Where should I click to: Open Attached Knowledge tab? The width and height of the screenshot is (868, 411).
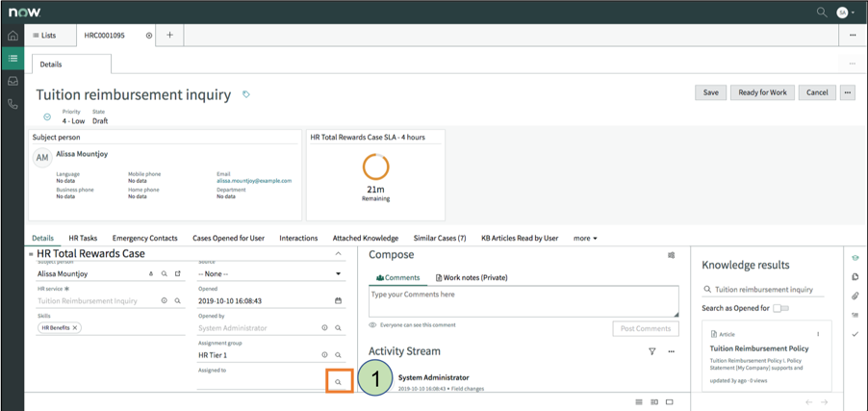click(x=366, y=238)
